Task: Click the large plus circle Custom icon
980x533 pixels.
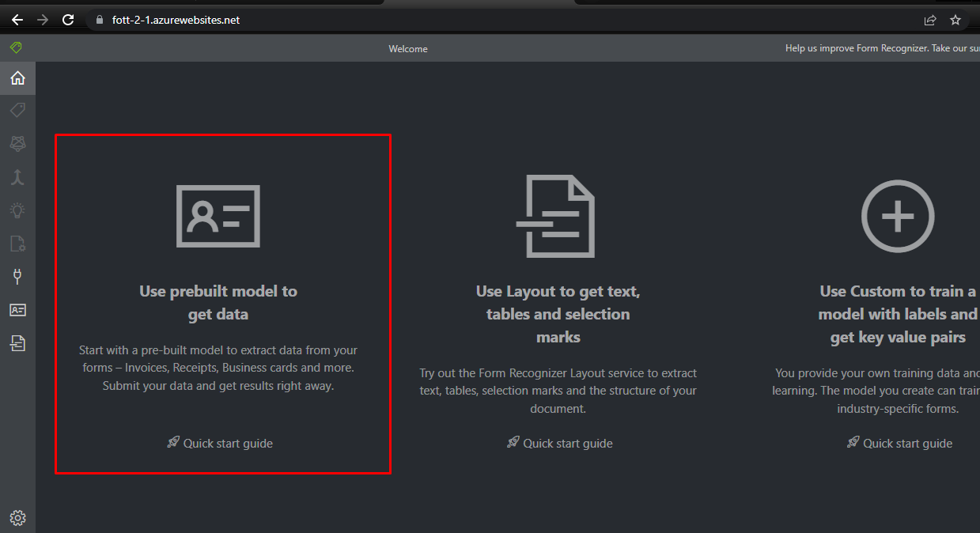Action: pos(897,216)
